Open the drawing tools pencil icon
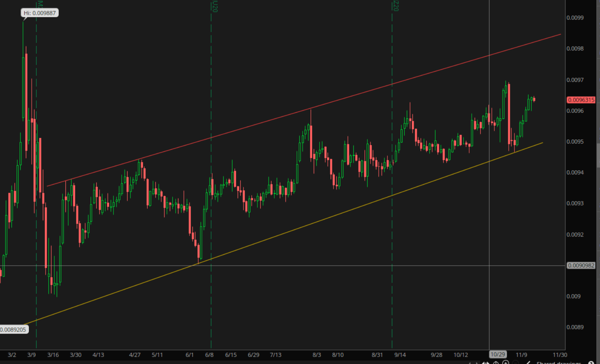 click(x=528, y=363)
